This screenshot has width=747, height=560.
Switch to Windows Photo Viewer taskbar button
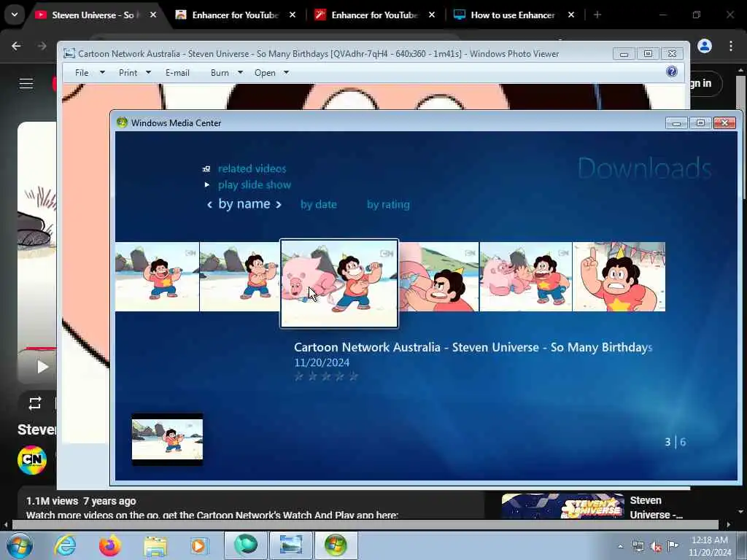(x=290, y=545)
